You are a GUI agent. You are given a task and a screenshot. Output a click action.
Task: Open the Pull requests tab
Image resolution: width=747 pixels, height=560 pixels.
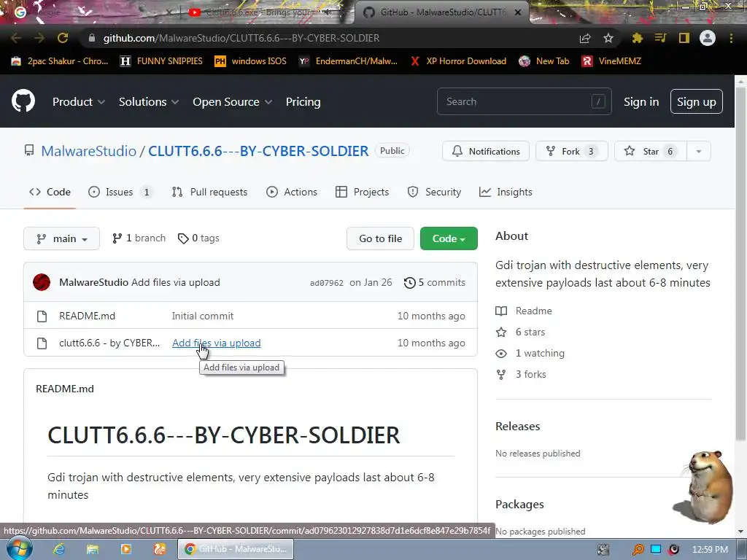(209, 192)
